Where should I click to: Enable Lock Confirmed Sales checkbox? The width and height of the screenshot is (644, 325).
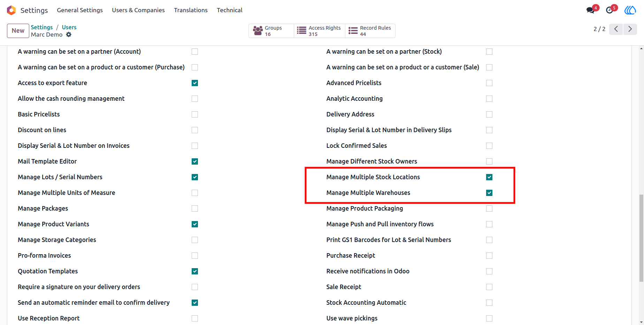click(489, 146)
